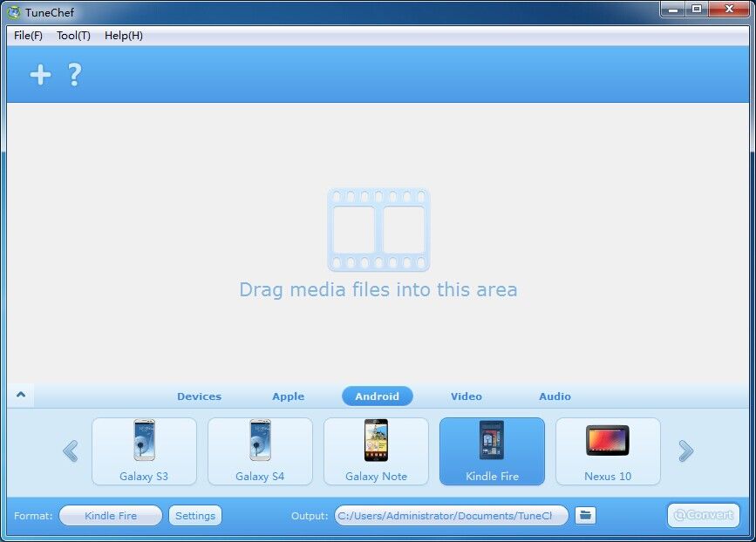Screen dimensions: 756x542
Task: Open the Kindle Fire format selector
Action: tap(111, 516)
